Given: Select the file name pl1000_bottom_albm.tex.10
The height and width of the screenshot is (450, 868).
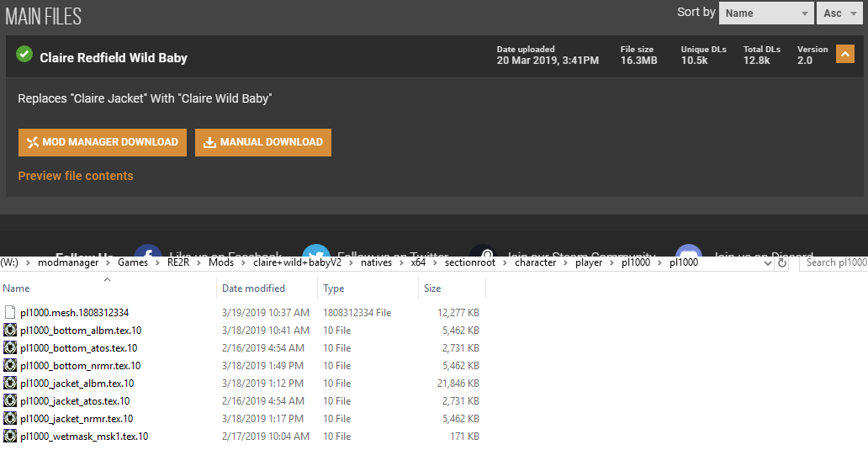Looking at the screenshot, I should coord(81,331).
